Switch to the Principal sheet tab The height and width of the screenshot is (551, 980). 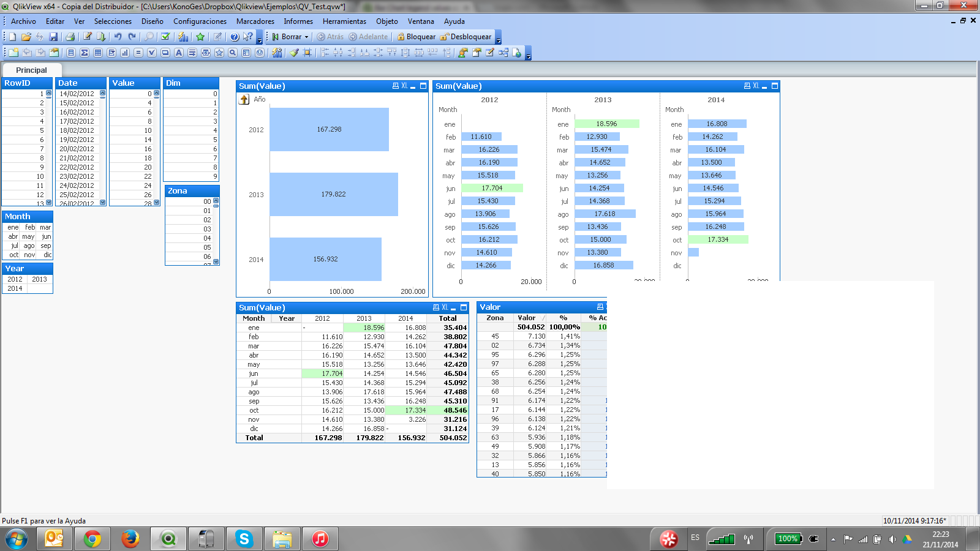click(x=31, y=70)
